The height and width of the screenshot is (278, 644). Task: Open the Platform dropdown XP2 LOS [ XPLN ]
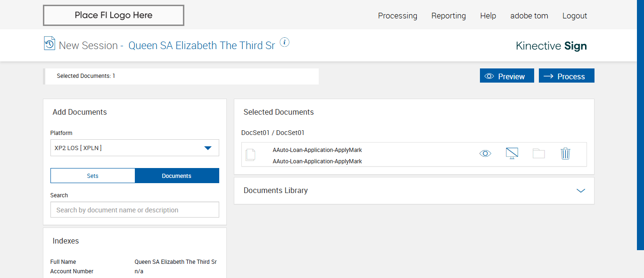point(135,148)
